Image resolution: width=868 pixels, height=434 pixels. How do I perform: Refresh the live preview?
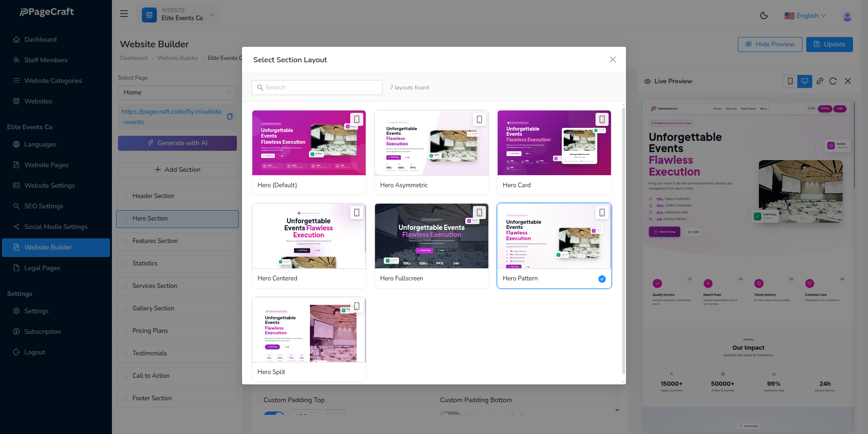[x=833, y=81]
